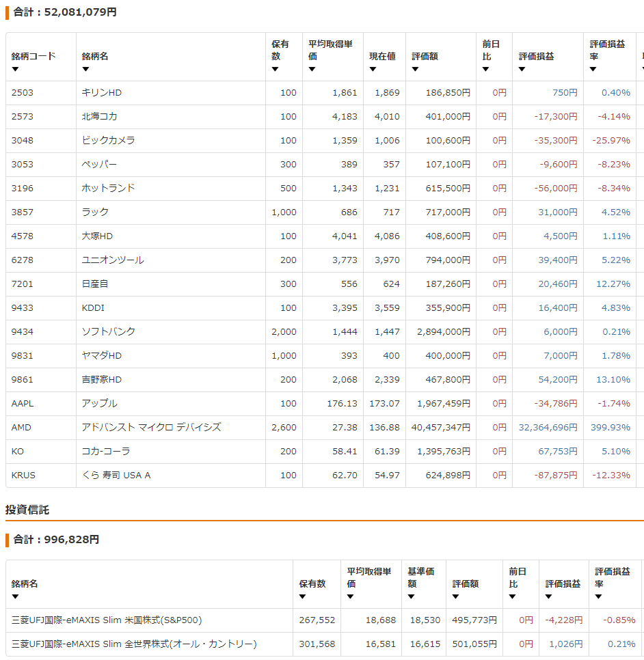
Task: Click the stock code cell 9433
Action: (22, 308)
